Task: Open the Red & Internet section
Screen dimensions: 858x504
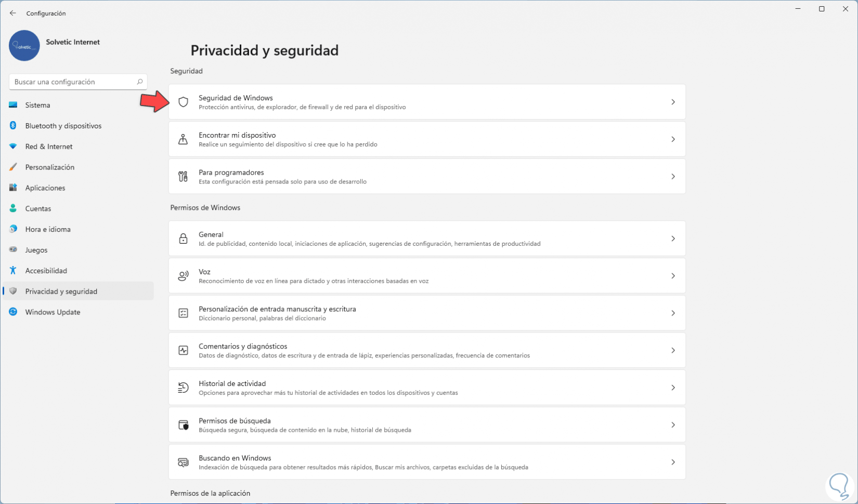Action: point(49,147)
